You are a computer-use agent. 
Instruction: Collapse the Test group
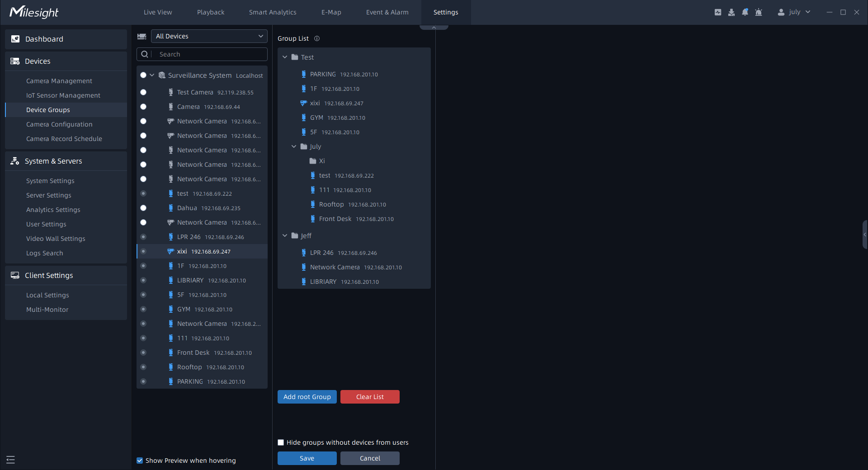[285, 57]
